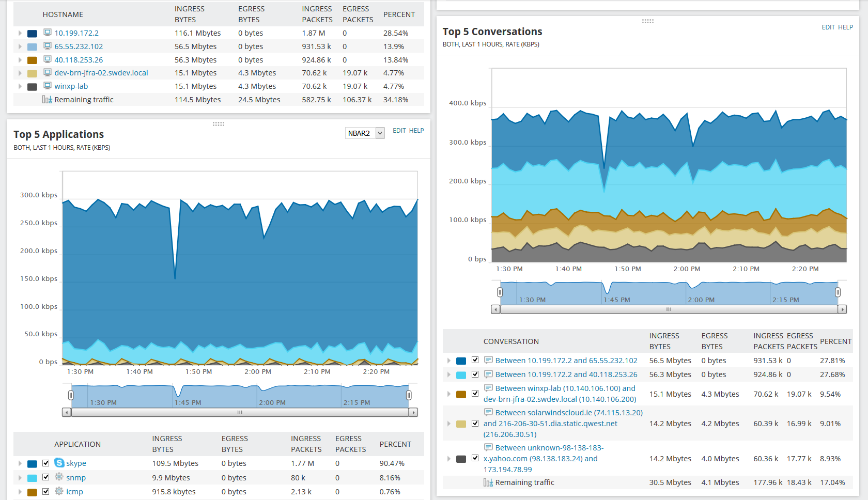Viewport: 868px width, 500px height.
Task: Click the icmp application icon
Action: [59, 492]
